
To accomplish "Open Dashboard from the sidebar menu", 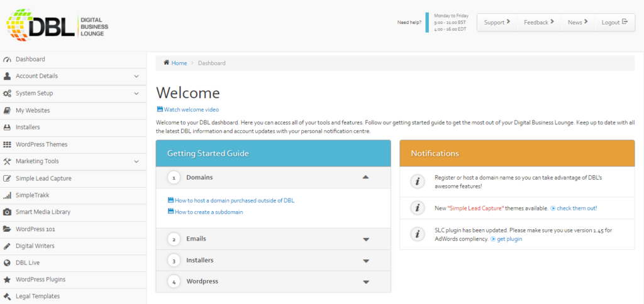I will [73, 60].
